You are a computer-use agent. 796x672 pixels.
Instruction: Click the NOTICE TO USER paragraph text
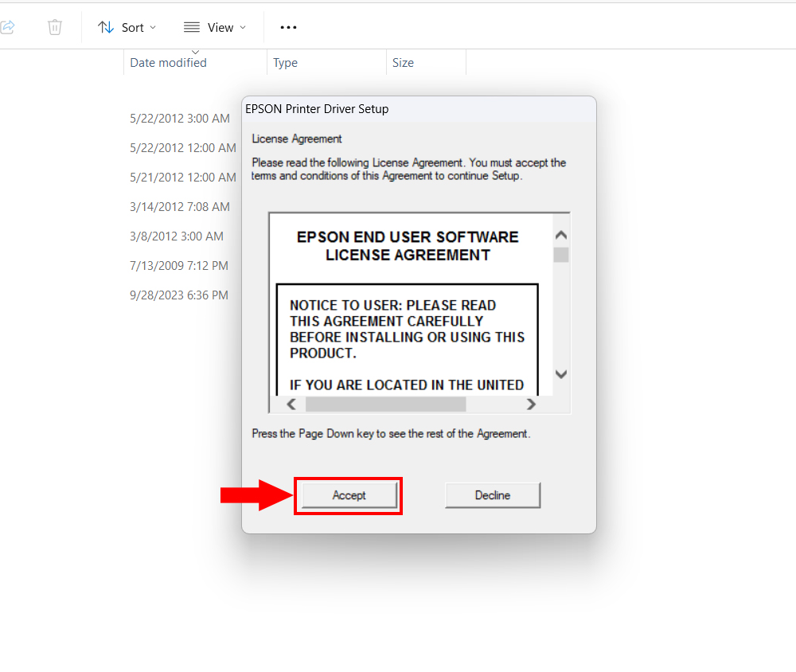(407, 329)
